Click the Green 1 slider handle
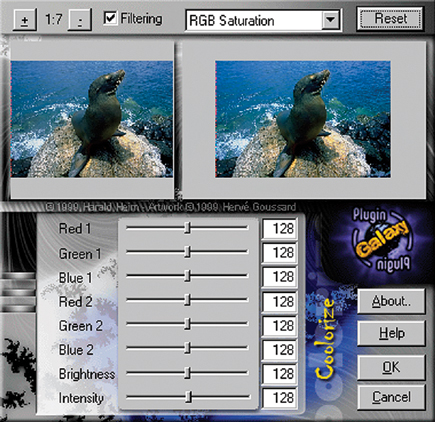 point(188,252)
